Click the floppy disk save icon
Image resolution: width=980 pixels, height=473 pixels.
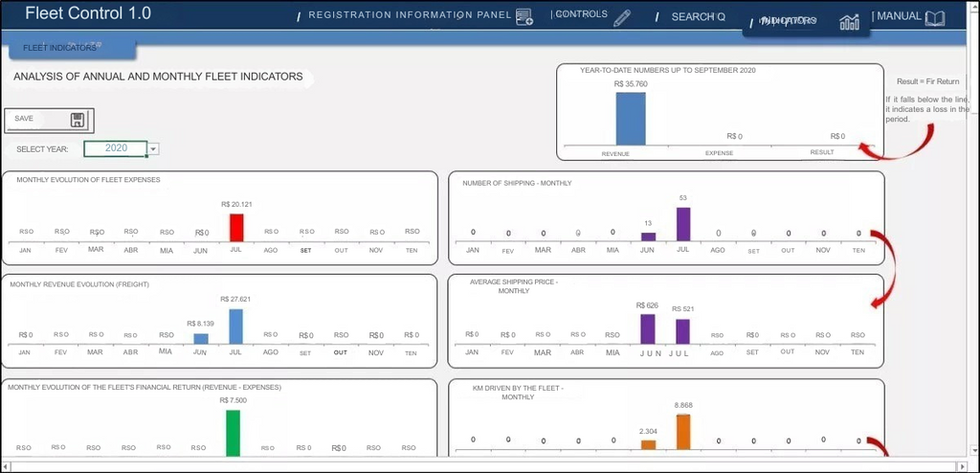(78, 120)
